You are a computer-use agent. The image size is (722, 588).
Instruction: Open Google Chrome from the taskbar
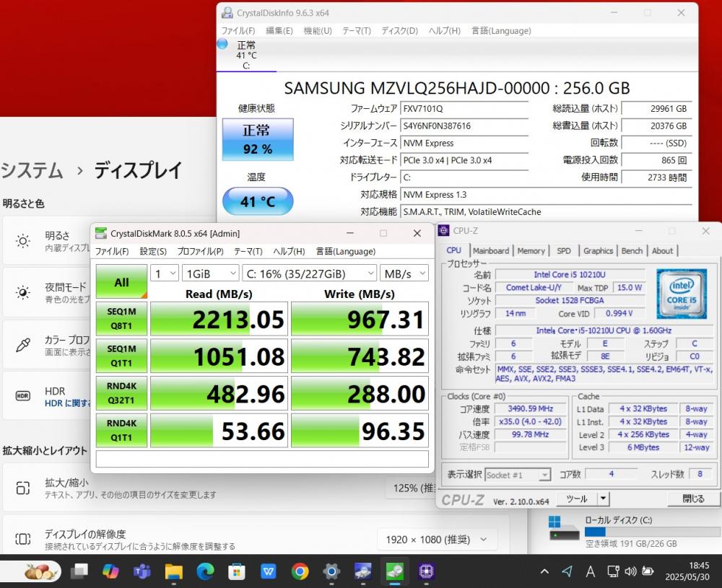point(300,571)
